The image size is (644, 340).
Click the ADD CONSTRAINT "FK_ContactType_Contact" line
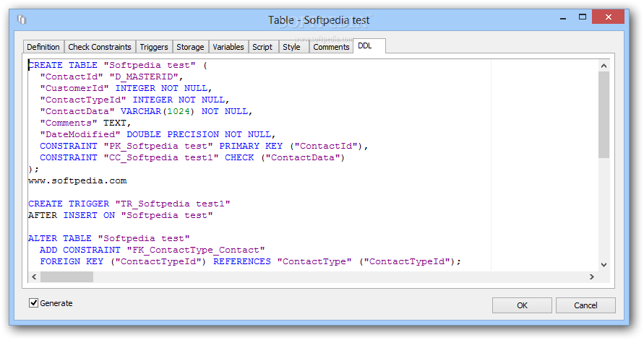[152, 249]
